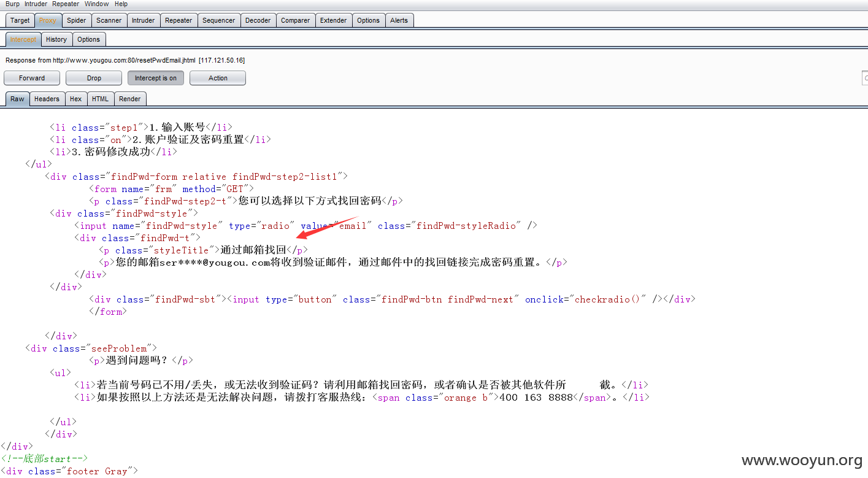Click the Forward button
This screenshot has height=478, width=868.
point(32,78)
